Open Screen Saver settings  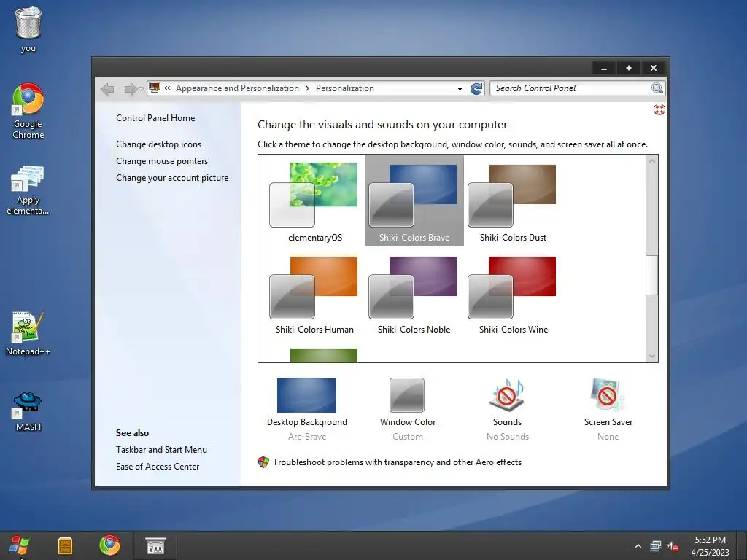(608, 409)
